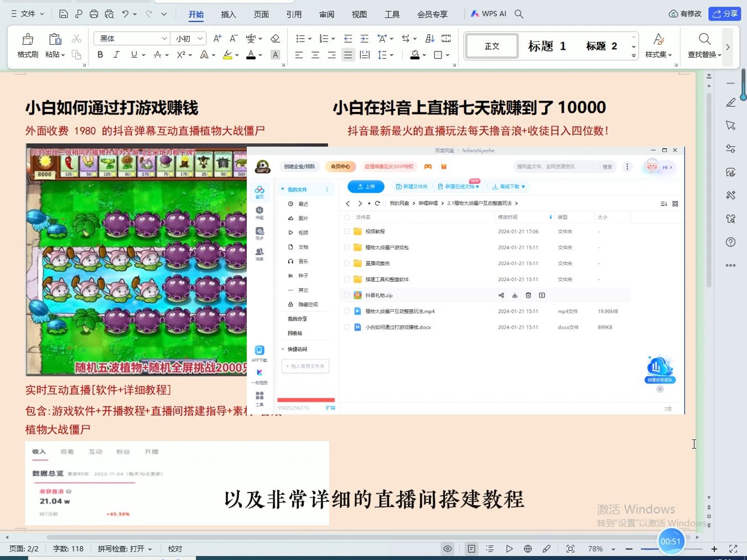
Task: Click the 有修改 status button
Action: pyautogui.click(x=685, y=14)
